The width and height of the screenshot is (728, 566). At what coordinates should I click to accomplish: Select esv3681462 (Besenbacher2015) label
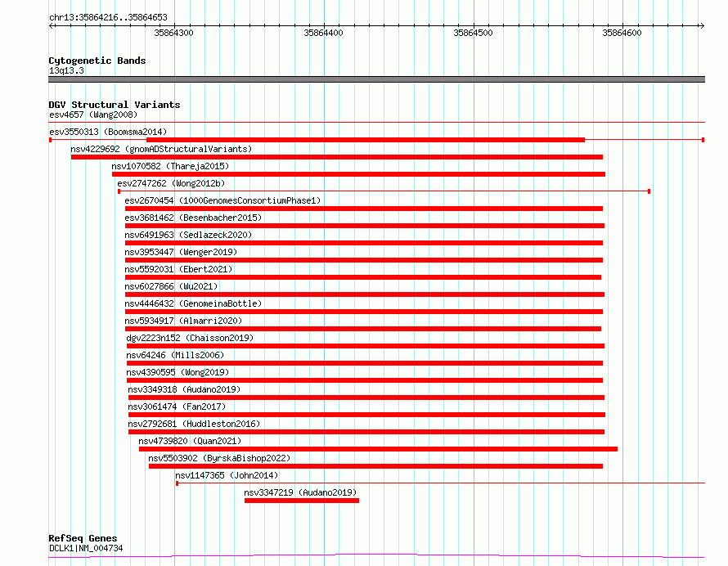coord(193,218)
